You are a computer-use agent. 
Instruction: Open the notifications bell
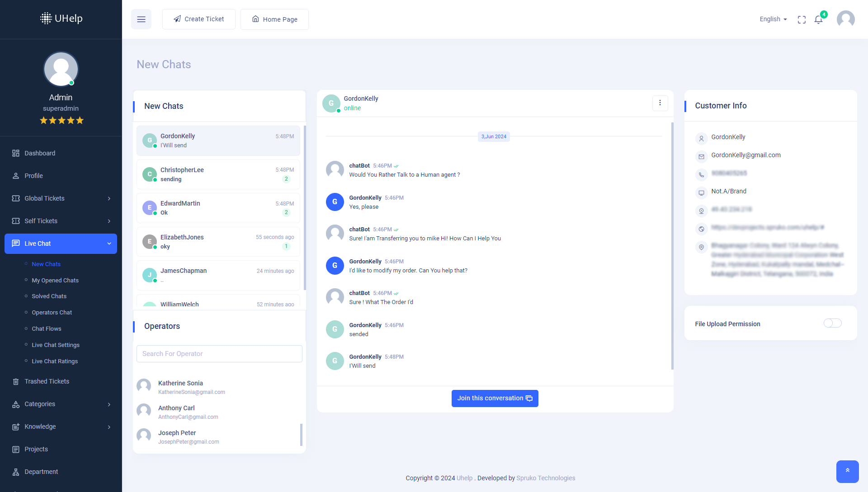[x=818, y=19]
